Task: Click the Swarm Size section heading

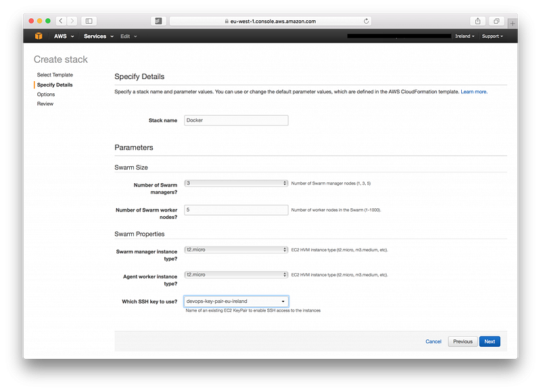Action: [x=131, y=168]
